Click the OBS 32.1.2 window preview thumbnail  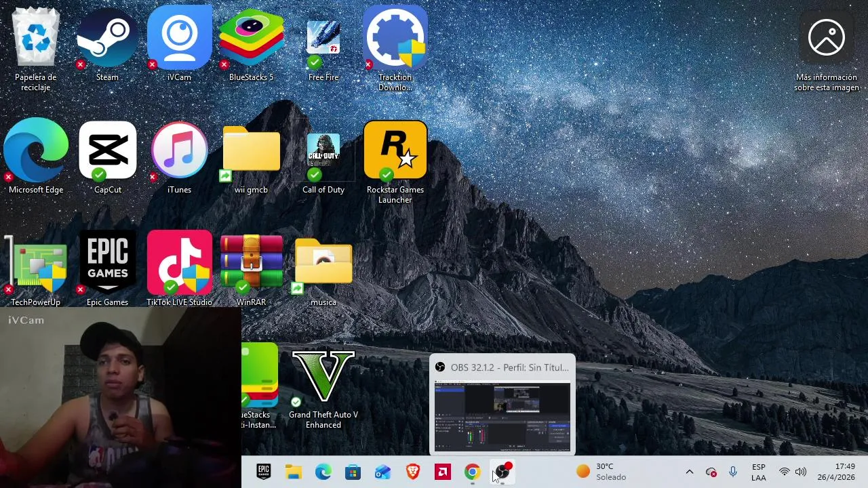click(502, 415)
